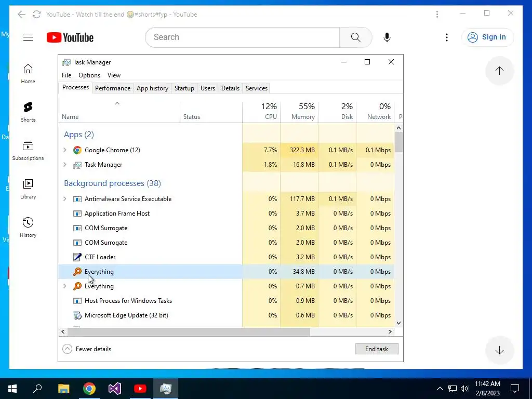Click the Sign in button
Screen dimensions: 532x399
click(487, 37)
